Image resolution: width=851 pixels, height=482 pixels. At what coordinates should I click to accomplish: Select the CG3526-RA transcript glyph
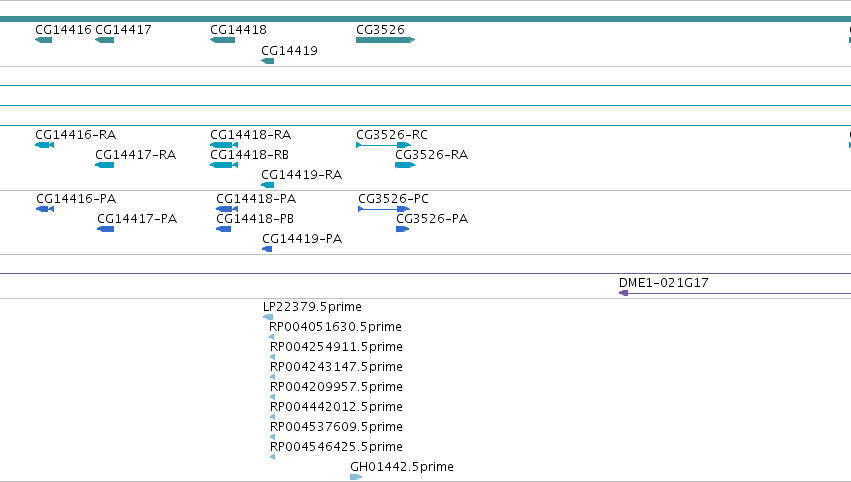point(405,165)
